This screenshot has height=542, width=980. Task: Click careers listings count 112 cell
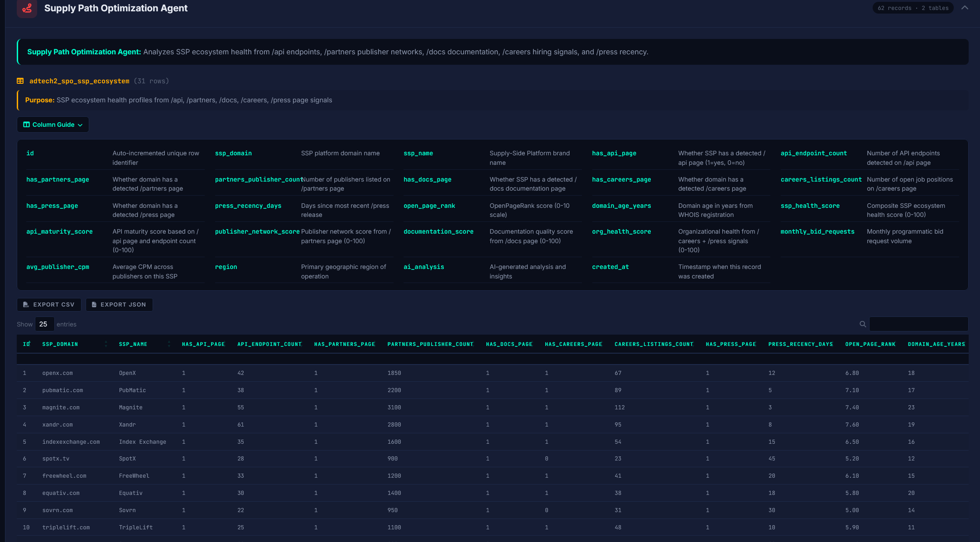coord(620,408)
